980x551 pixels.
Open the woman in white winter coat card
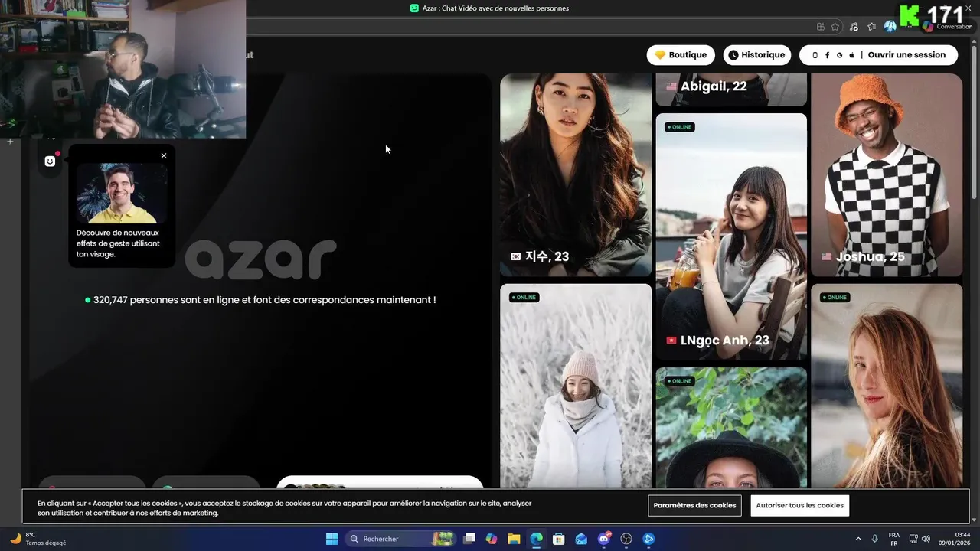point(576,386)
